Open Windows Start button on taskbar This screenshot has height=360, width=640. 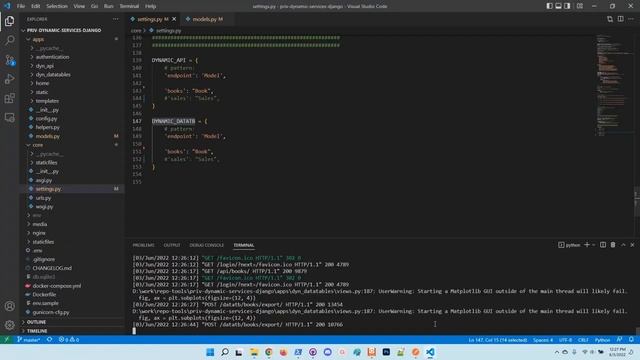point(210,352)
